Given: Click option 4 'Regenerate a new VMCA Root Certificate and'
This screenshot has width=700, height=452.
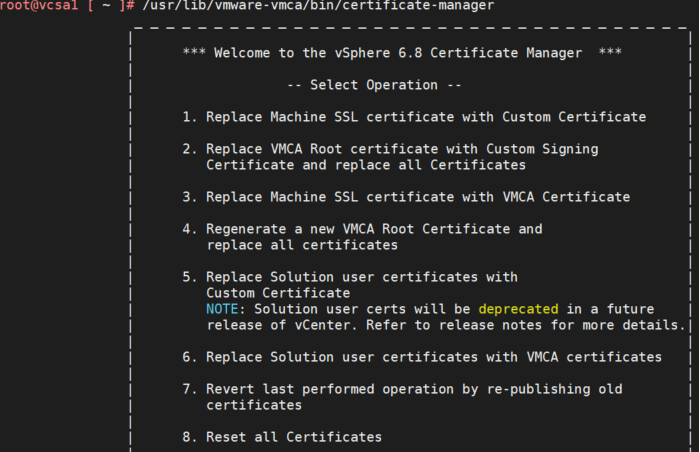Looking at the screenshot, I should (362, 229).
